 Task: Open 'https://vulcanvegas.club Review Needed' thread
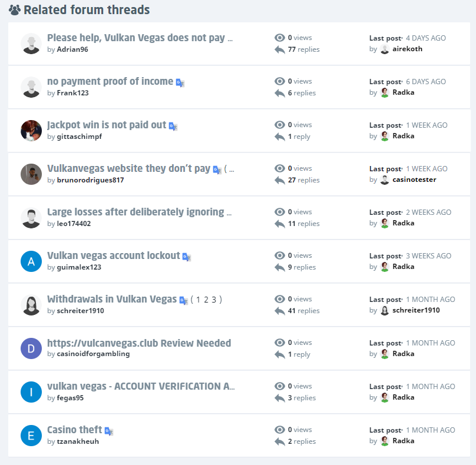139,343
